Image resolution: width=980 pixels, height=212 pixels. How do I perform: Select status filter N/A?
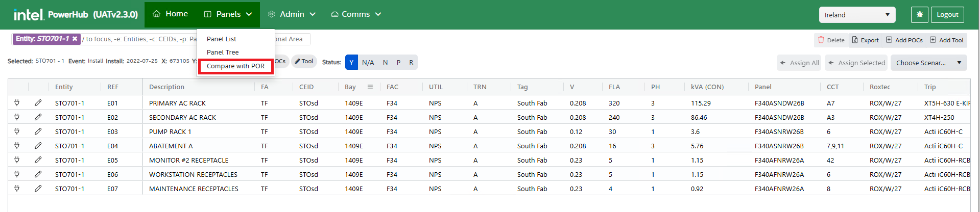pyautogui.click(x=368, y=62)
